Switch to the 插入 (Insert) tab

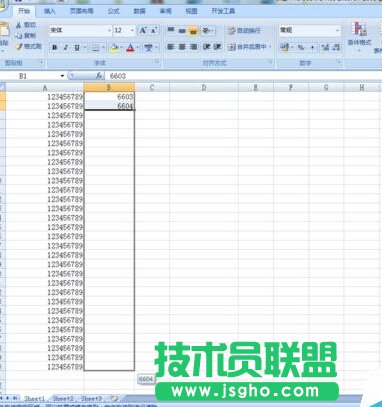[50, 11]
